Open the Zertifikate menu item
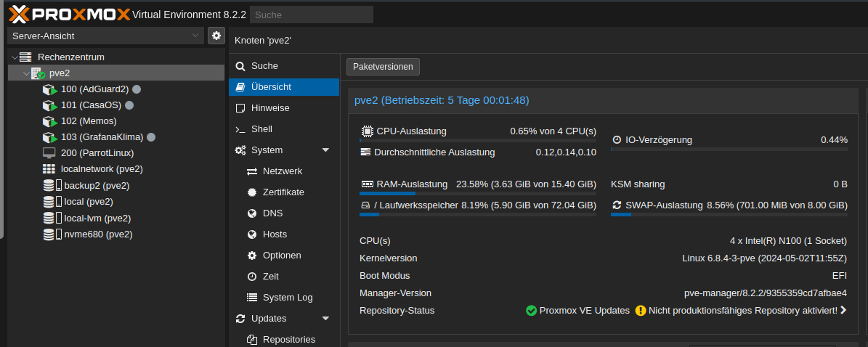 (284, 192)
